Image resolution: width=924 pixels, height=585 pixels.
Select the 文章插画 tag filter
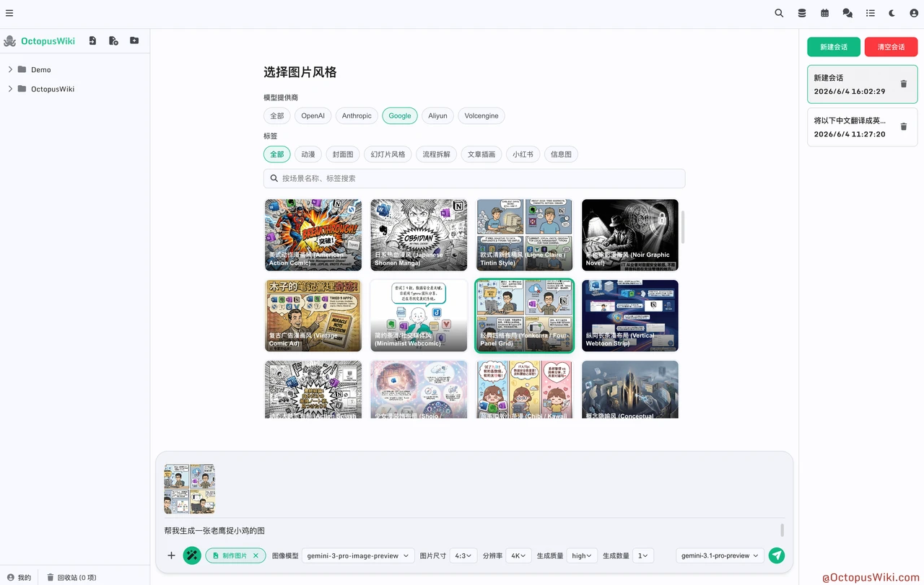[x=481, y=154]
